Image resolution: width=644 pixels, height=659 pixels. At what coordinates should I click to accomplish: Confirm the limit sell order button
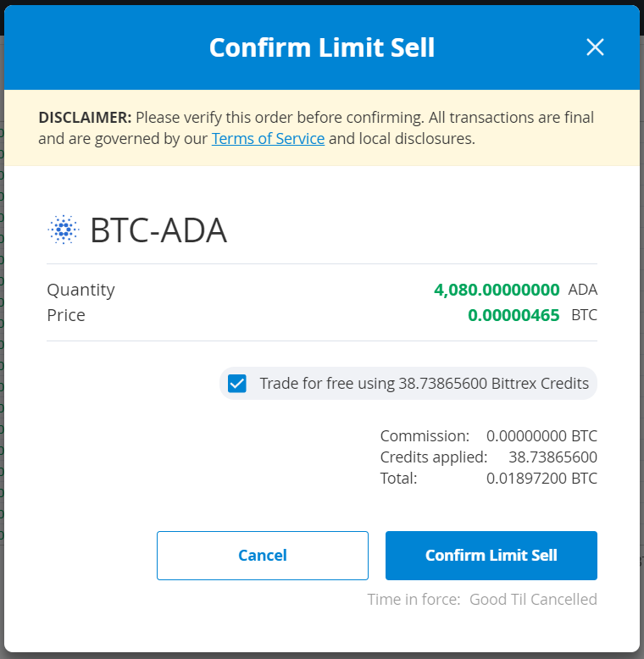tap(491, 555)
